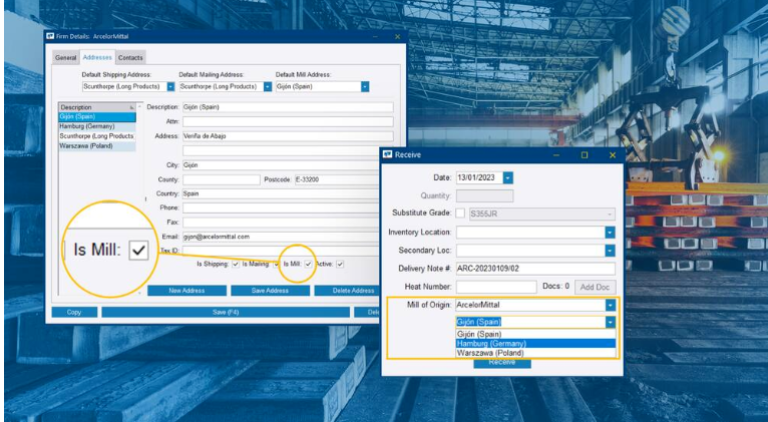Click the New Address button
Viewport: 768px width, 422px height.
coord(187,291)
